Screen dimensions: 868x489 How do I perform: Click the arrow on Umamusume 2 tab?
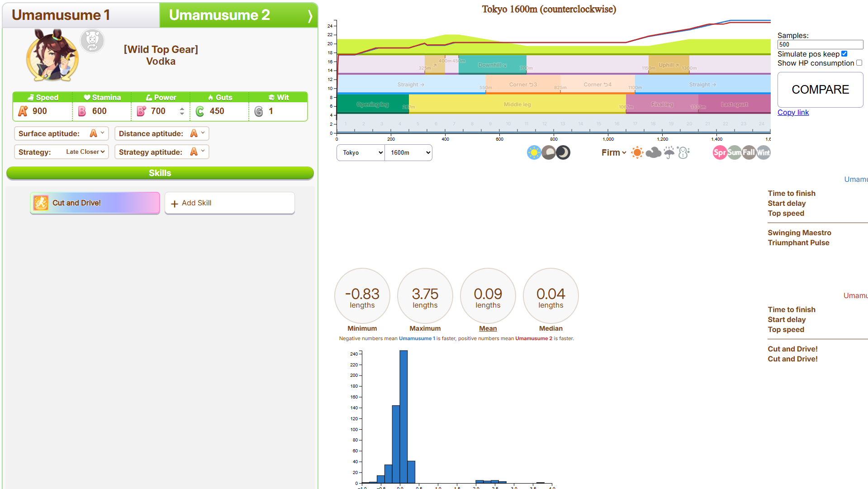[x=310, y=16]
